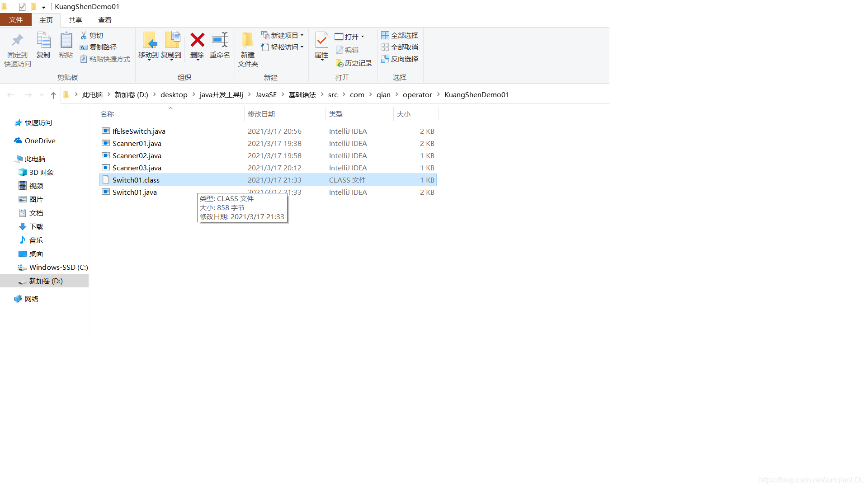
Task: Click Invert selection in the ribbon
Action: click(400, 59)
